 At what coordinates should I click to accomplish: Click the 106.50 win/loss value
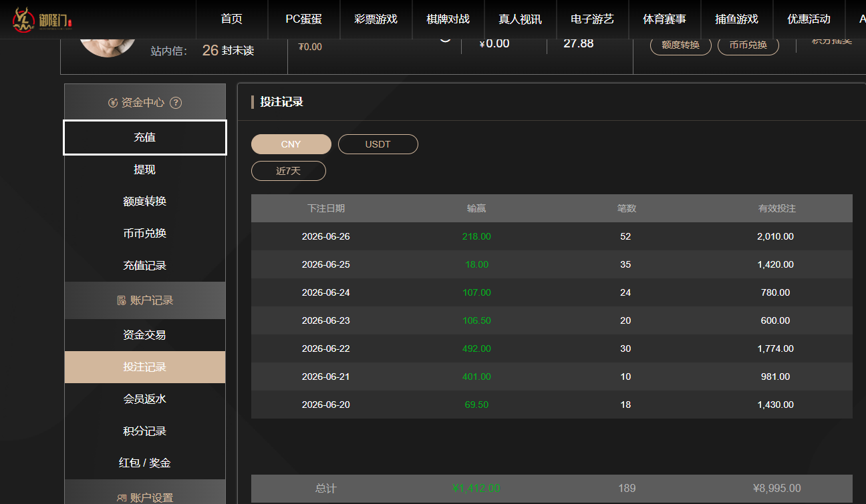click(476, 320)
